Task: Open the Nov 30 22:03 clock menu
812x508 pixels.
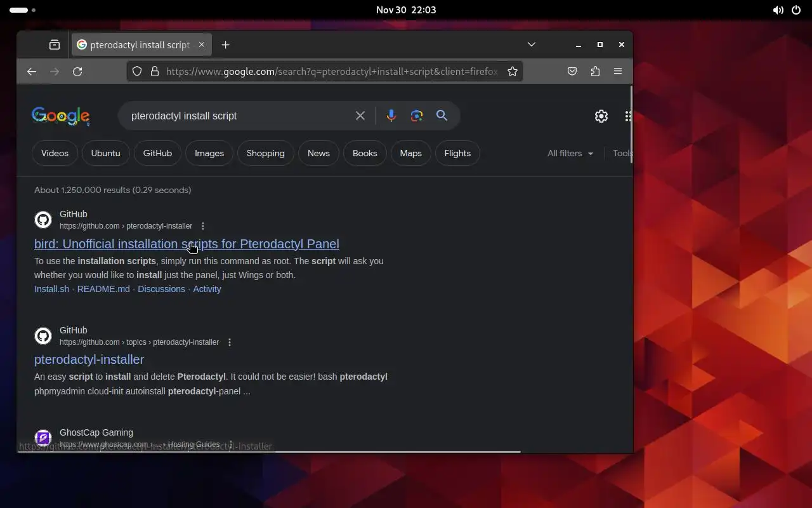Action: pos(406,10)
